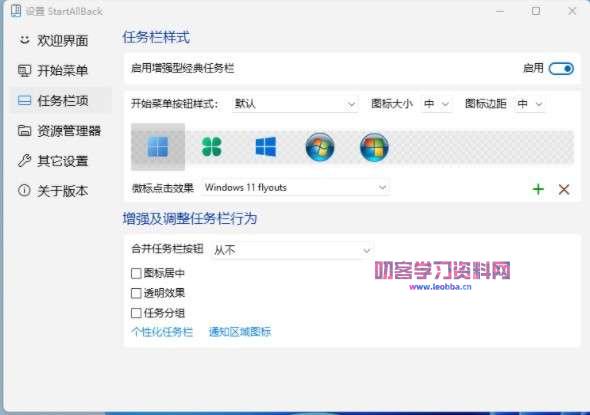Open the 合并任务栏按钮 dropdown
This screenshot has width=590, height=415.
point(292,250)
